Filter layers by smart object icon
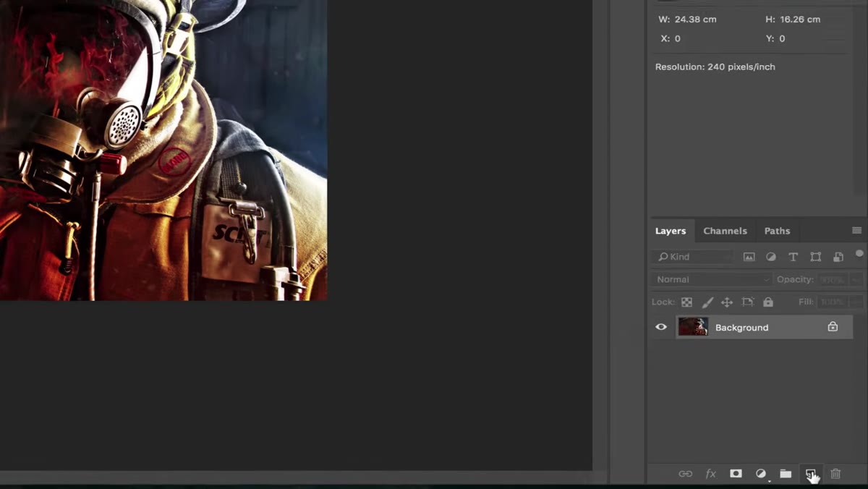The height and width of the screenshot is (489, 868). (838, 257)
